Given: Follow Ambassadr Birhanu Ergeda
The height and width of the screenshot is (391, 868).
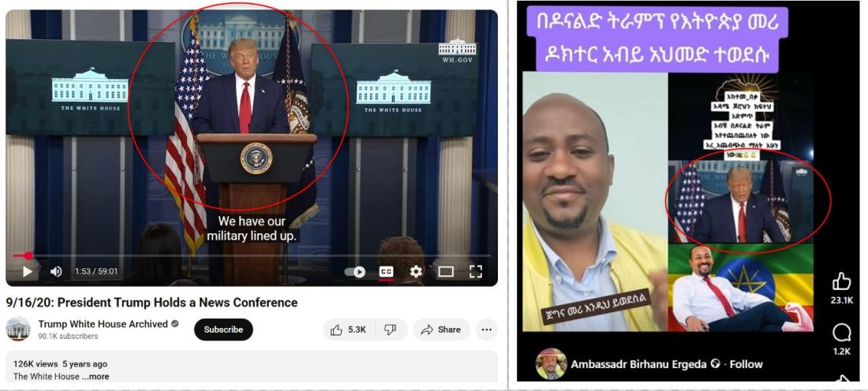Looking at the screenshot, I should click(746, 364).
